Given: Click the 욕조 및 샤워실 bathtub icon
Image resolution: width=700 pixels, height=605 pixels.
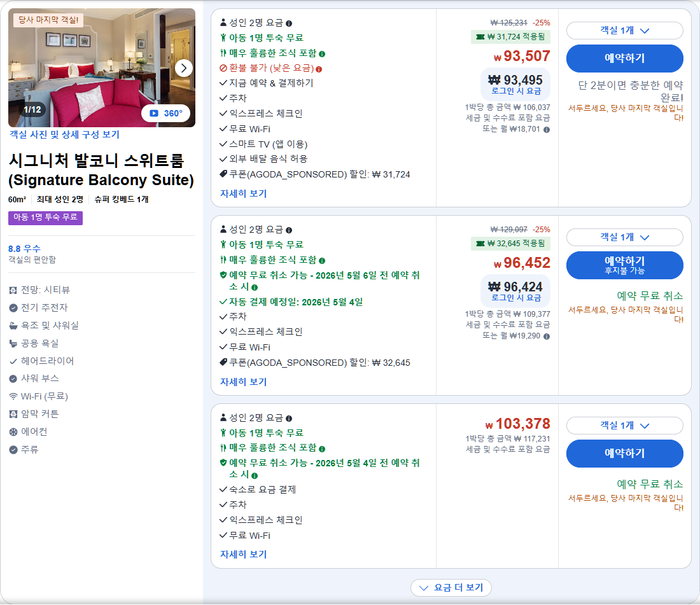Looking at the screenshot, I should 13,326.
